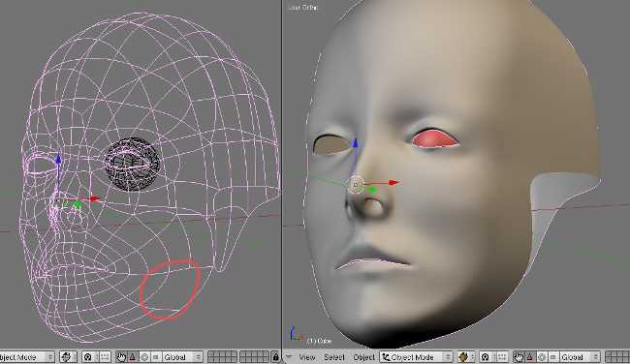Toggle the layer lock icon in left viewport
The image size is (630, 364).
point(275,357)
